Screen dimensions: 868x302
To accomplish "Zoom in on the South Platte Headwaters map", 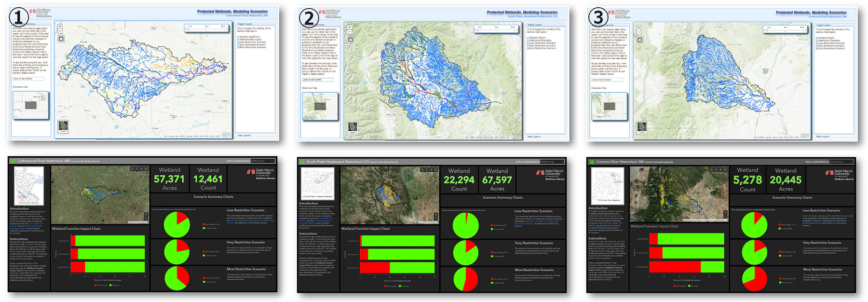I will click(x=350, y=27).
